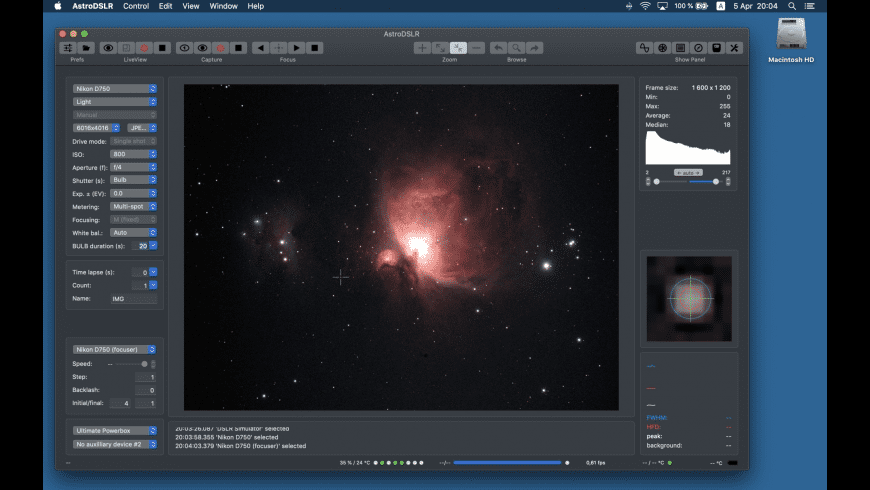Click the Capture stop button

coord(238,47)
